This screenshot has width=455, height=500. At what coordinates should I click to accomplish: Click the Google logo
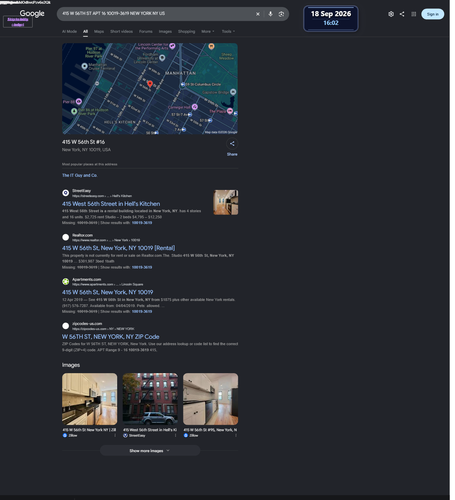[32, 13]
